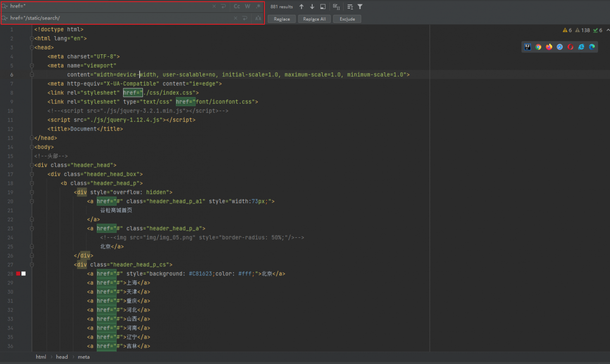Open search results in Find window

pyautogui.click(x=323, y=7)
